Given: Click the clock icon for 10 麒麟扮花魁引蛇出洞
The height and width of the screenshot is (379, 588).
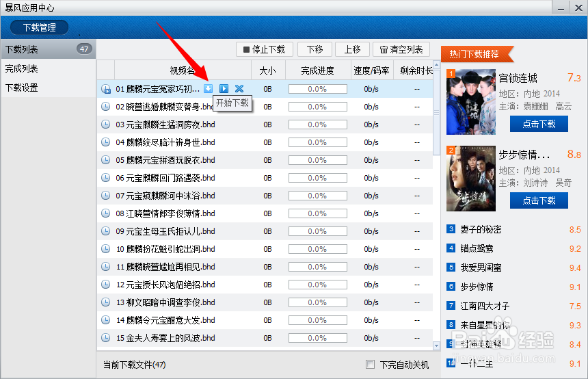Looking at the screenshot, I should 106,249.
